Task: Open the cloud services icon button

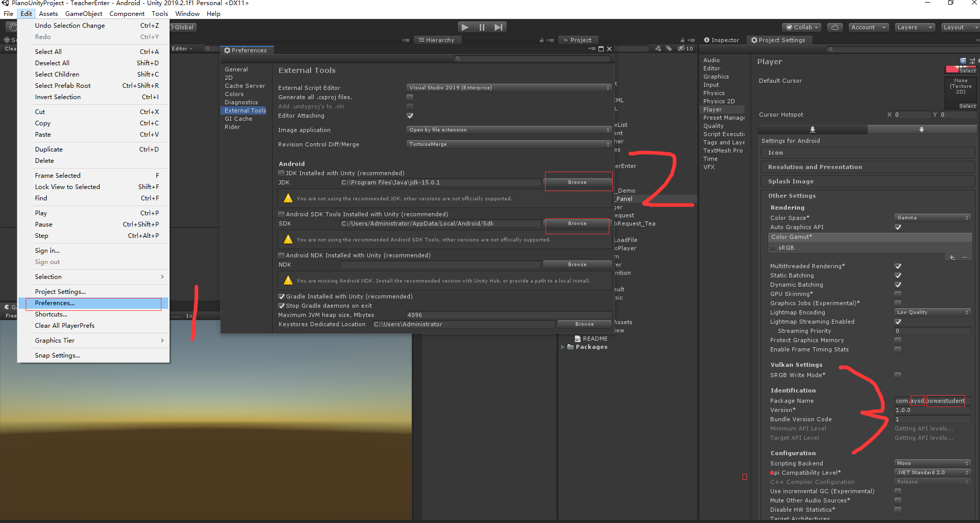Action: 836,27
